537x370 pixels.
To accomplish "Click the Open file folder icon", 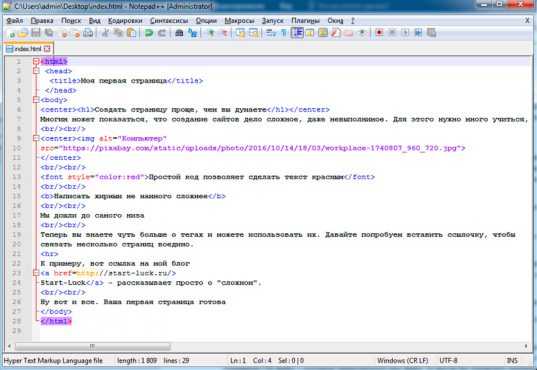I will click(23, 33).
